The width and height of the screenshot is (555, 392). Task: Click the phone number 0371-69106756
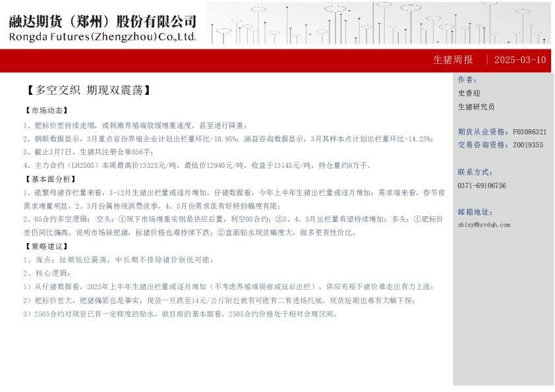tap(482, 184)
